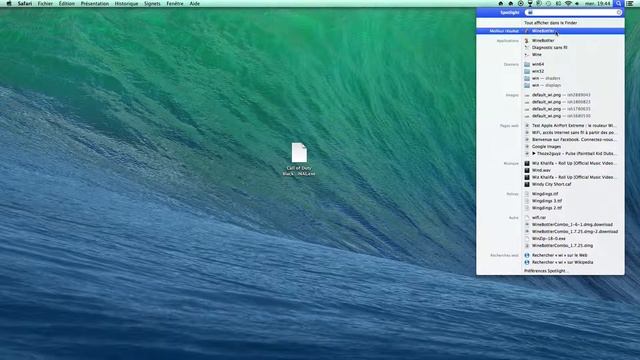
Task: Click in the Spotlight search field
Action: (573, 13)
